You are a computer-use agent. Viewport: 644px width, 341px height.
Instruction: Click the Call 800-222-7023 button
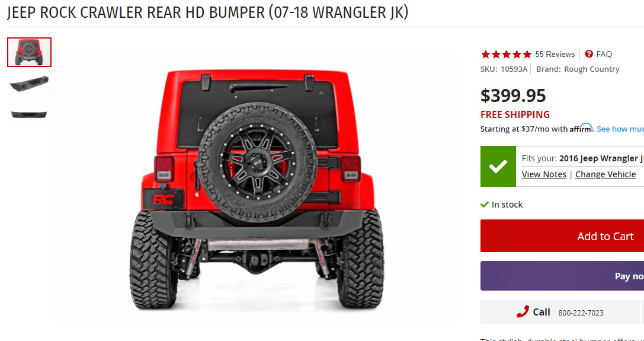pos(560,312)
